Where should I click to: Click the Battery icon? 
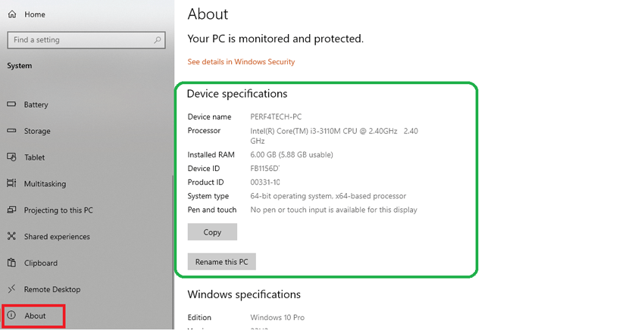coord(11,104)
